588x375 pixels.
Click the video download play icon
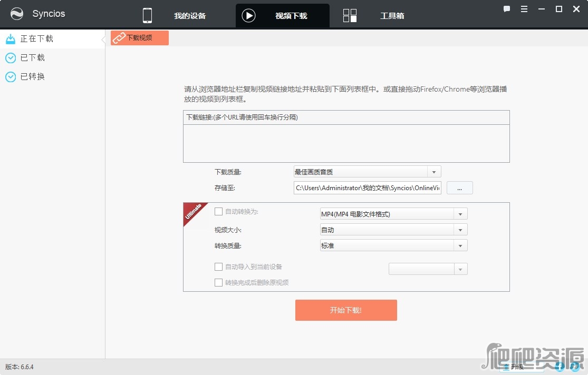pyautogui.click(x=248, y=16)
